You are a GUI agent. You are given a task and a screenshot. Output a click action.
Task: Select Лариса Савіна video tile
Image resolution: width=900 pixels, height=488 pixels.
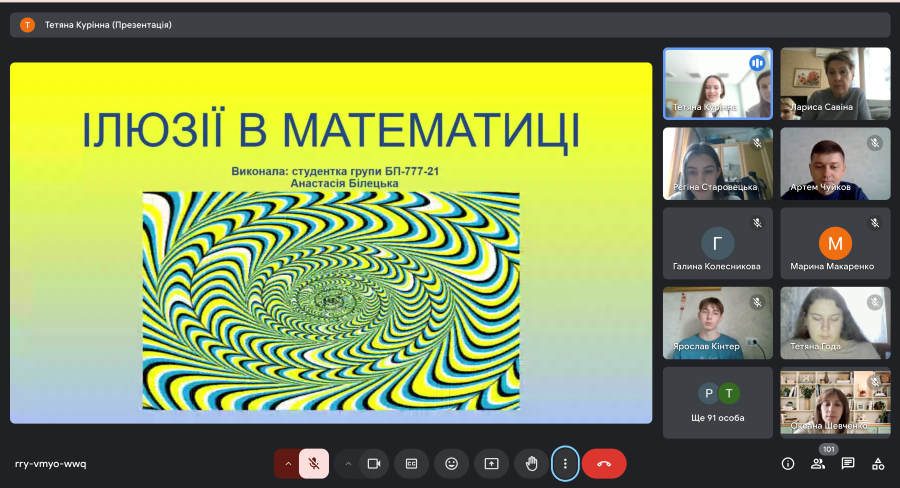(835, 84)
